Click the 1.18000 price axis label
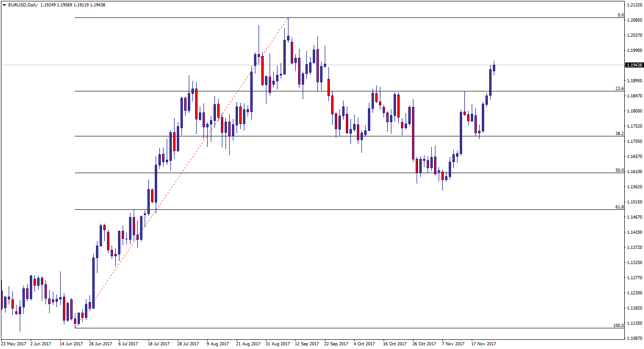This screenshot has width=644, height=349. click(x=634, y=111)
